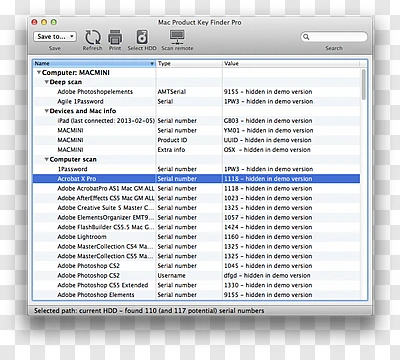The height and width of the screenshot is (360, 400).
Task: Sort by the Value column header
Action: coord(291,63)
